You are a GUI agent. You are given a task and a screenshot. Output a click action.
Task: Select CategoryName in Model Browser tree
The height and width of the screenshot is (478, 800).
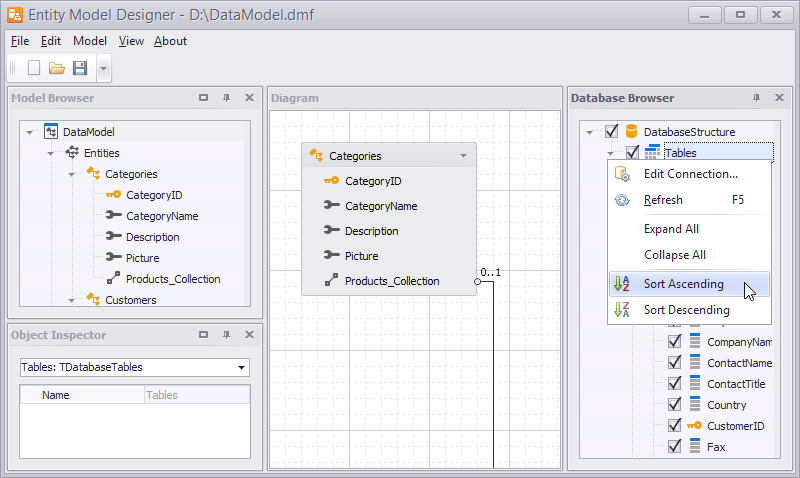(x=161, y=216)
